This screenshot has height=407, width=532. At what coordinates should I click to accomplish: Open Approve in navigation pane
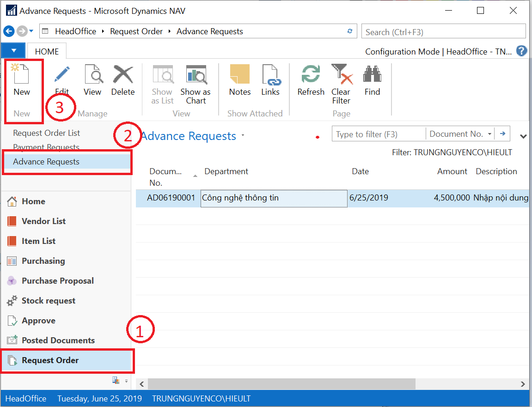[39, 321]
